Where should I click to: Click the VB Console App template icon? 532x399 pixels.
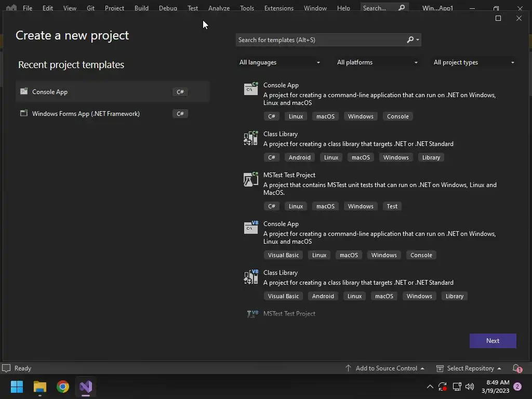251,228
